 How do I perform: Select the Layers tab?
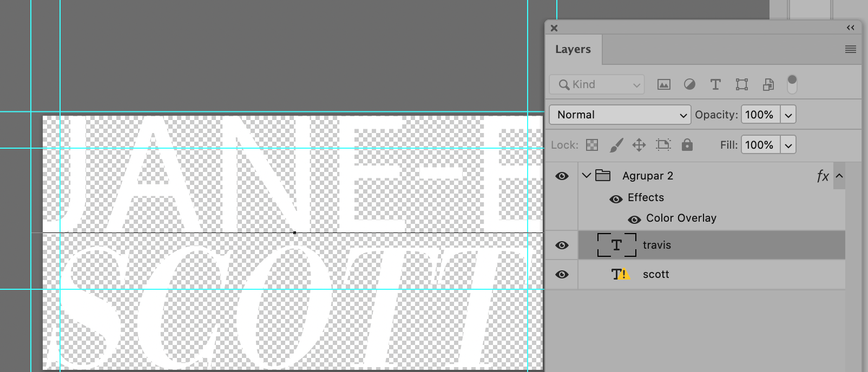click(x=573, y=49)
